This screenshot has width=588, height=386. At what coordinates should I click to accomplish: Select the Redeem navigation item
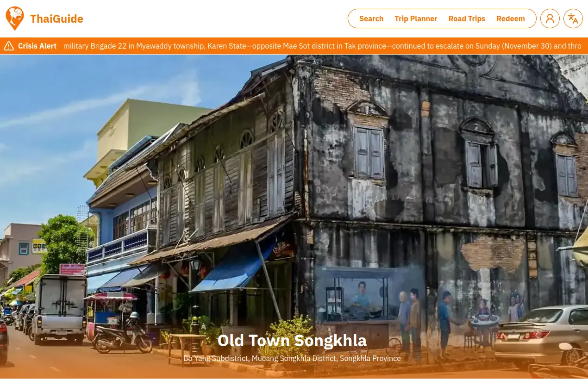click(510, 19)
